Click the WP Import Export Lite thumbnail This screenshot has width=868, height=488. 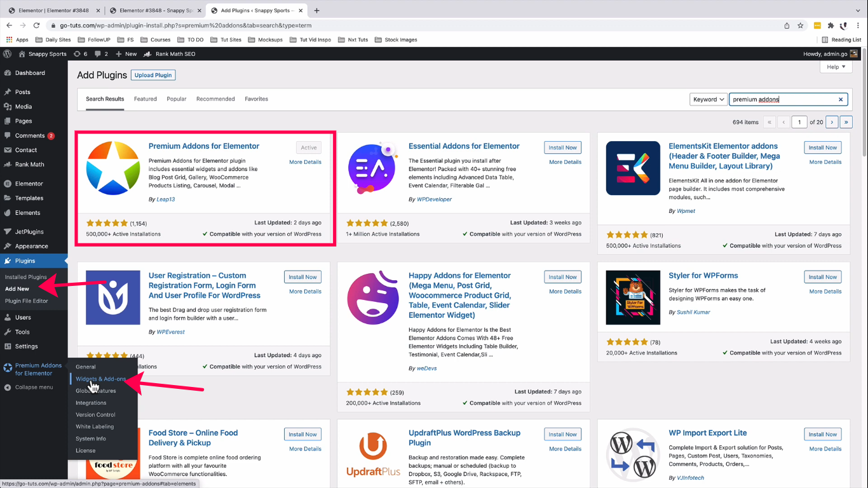point(634,455)
